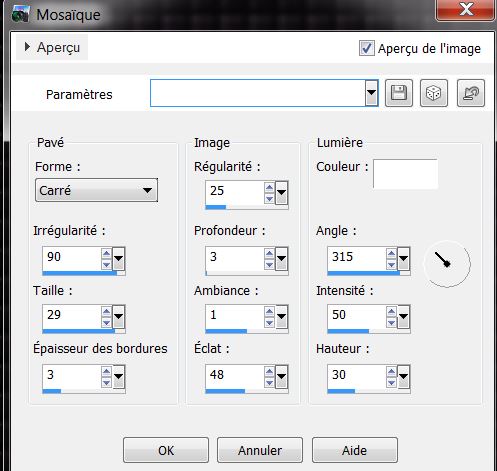Open the Lumière Couleur white swatch
This screenshot has height=471, width=497.
tap(405, 174)
